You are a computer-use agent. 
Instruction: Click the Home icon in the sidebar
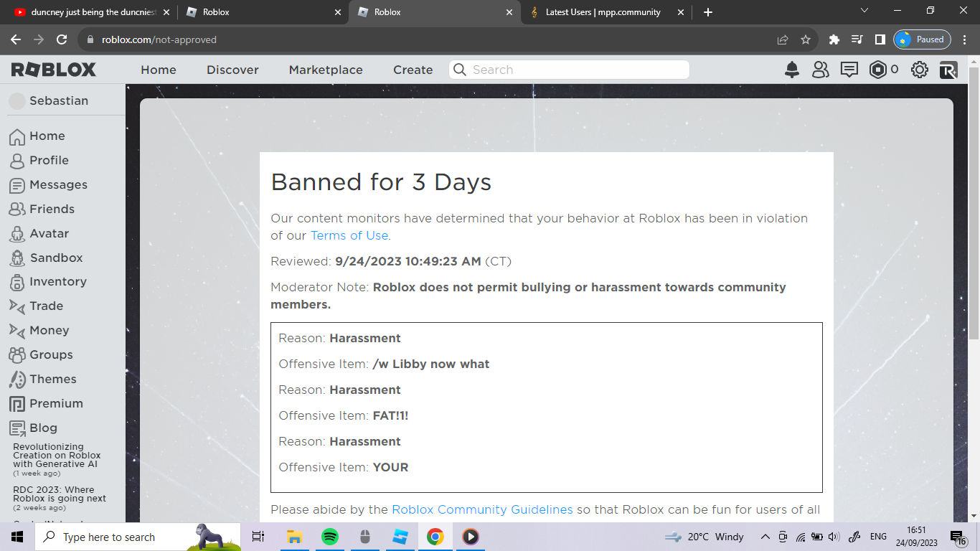coord(17,136)
